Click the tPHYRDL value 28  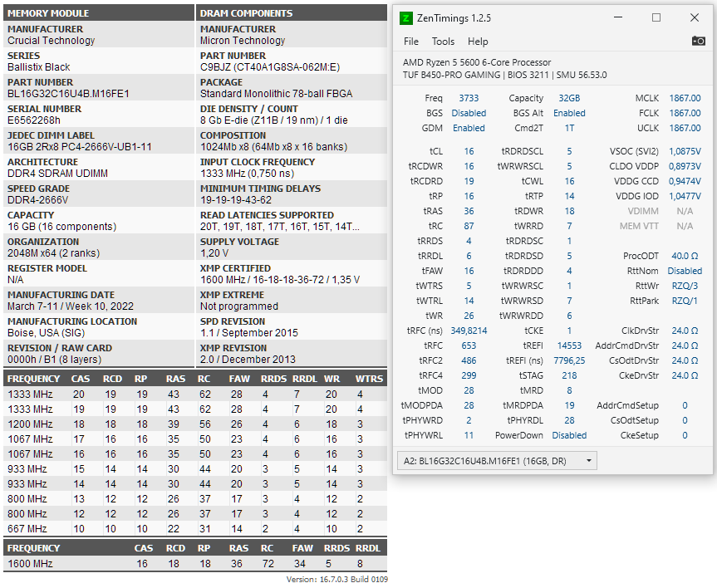click(569, 421)
